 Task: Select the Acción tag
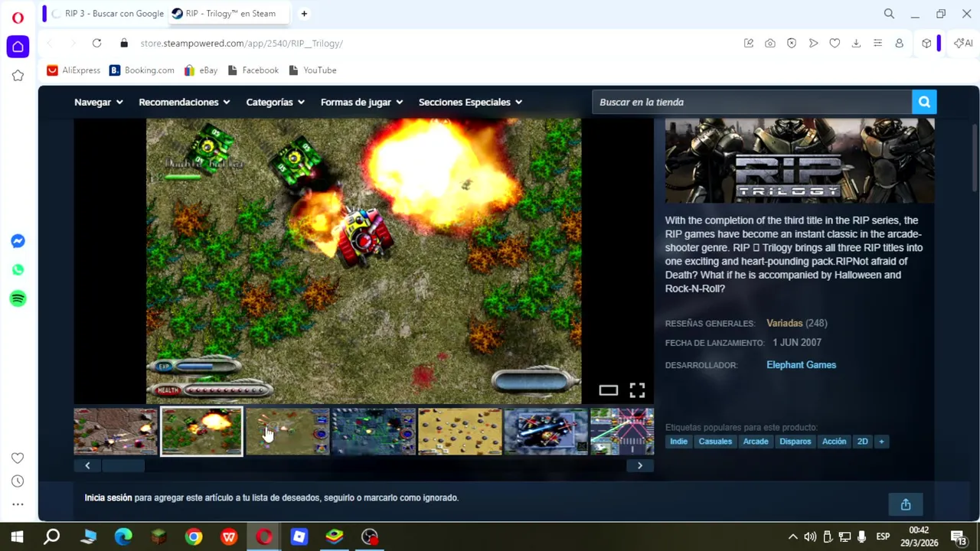pos(834,442)
